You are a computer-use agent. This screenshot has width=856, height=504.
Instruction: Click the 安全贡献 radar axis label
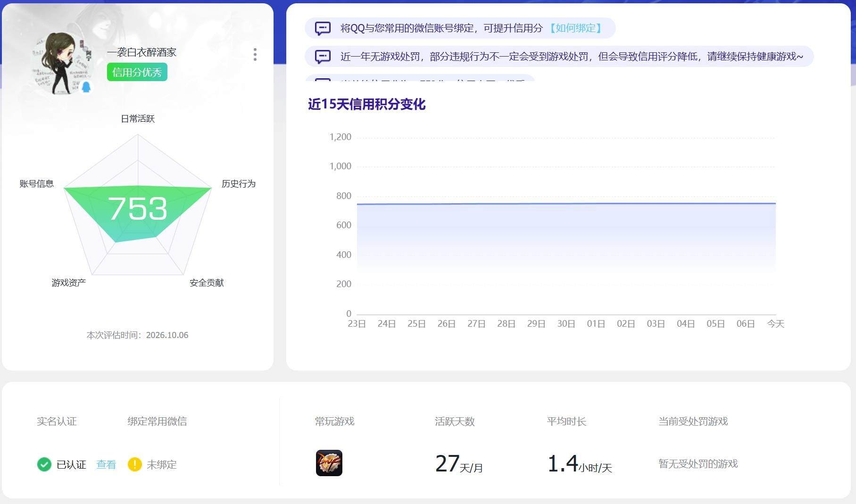pos(207,282)
